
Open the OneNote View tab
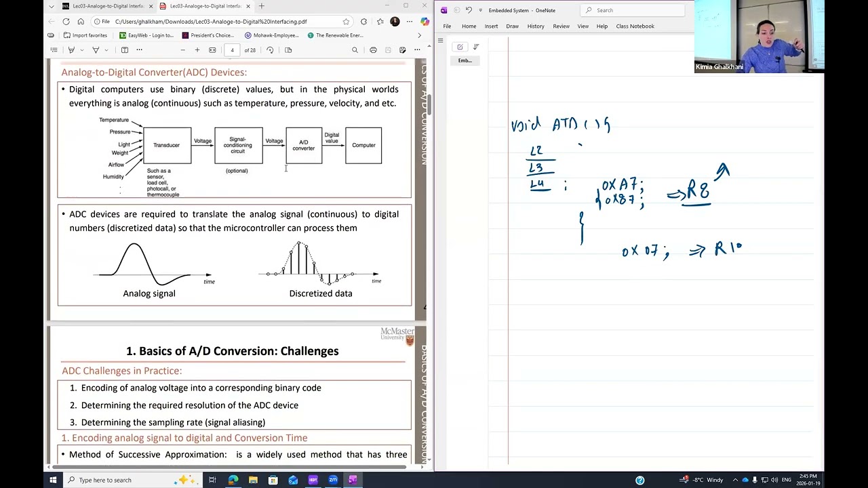point(583,26)
